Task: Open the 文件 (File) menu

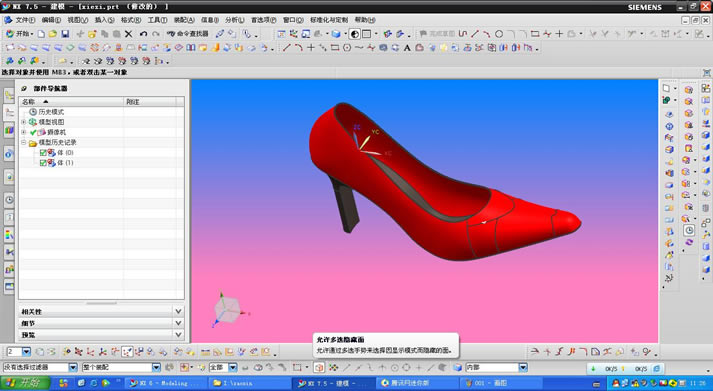Action: point(25,20)
